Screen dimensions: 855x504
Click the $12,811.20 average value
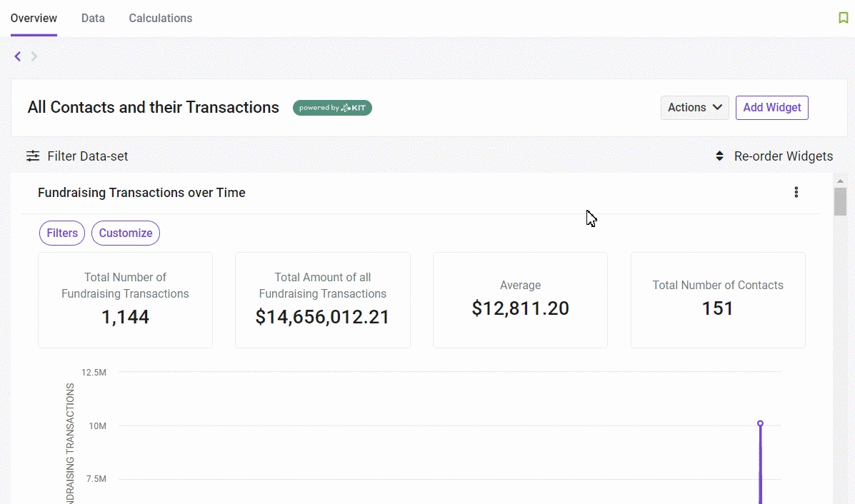click(x=520, y=308)
